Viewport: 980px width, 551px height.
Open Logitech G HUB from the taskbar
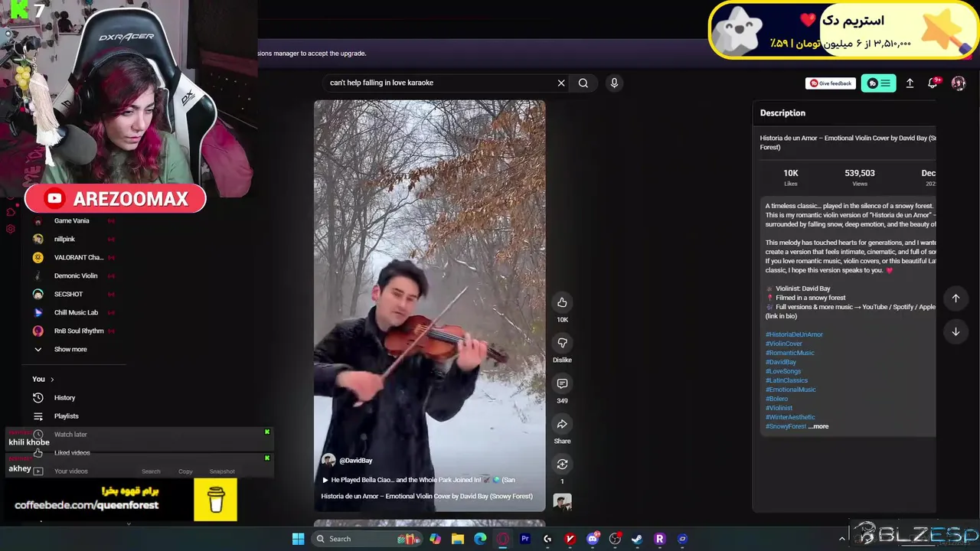point(547,539)
